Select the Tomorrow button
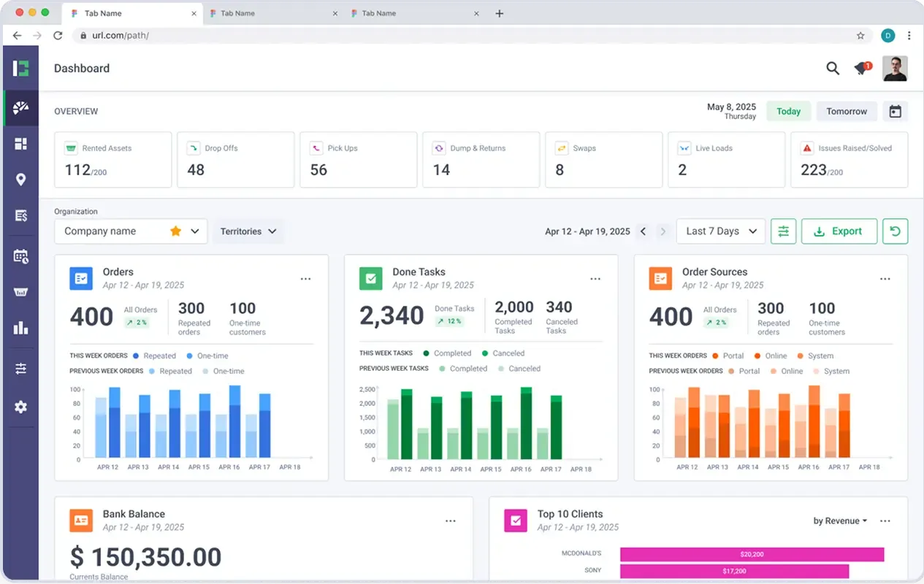This screenshot has height=584, width=924. coord(846,111)
